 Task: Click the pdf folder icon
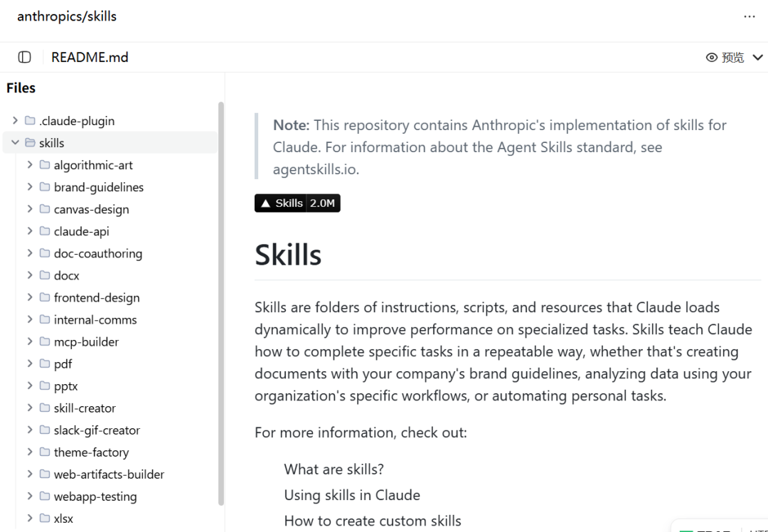[x=45, y=363]
